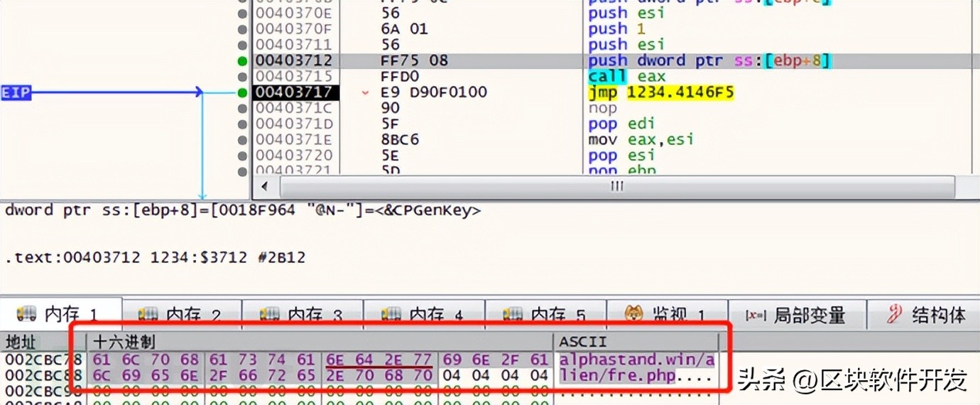This screenshot has height=405, width=980.
Task: Select address 00403712 in disassembly
Action: 294,61
